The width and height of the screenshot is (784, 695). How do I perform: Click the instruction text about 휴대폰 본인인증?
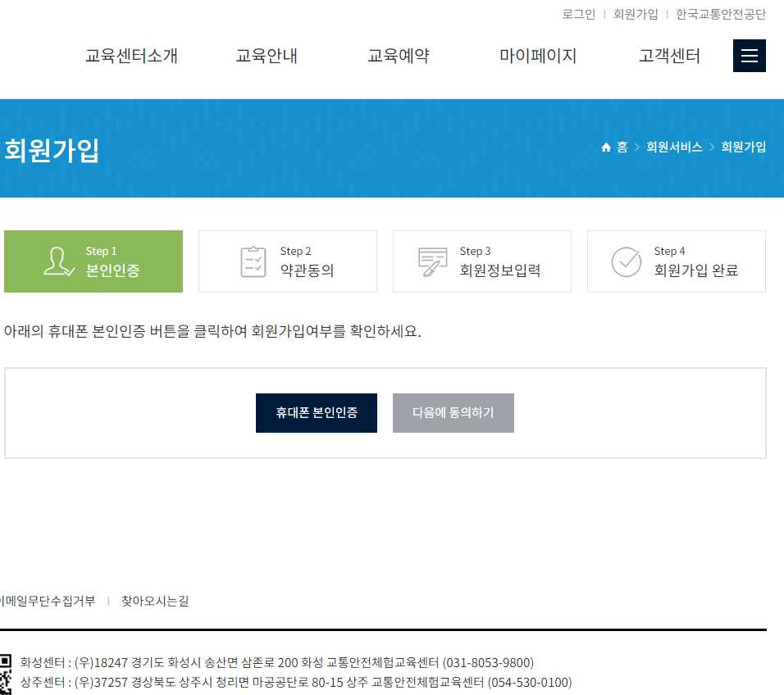212,331
